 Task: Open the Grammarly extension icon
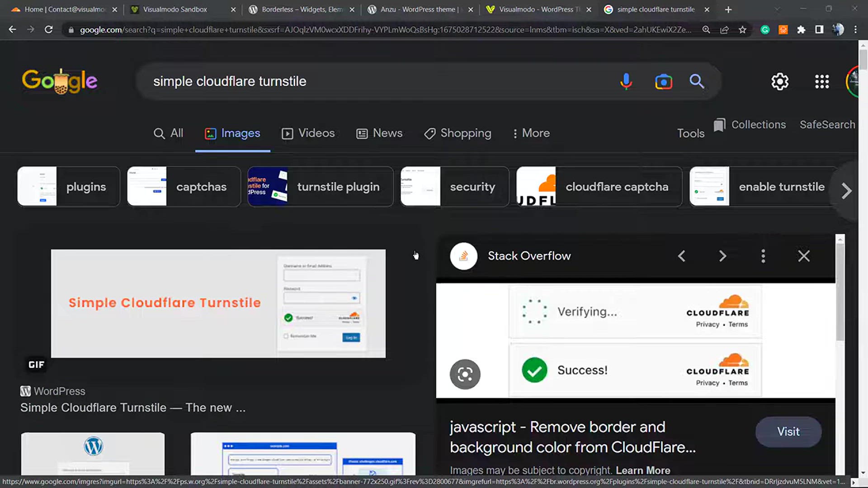click(x=765, y=29)
